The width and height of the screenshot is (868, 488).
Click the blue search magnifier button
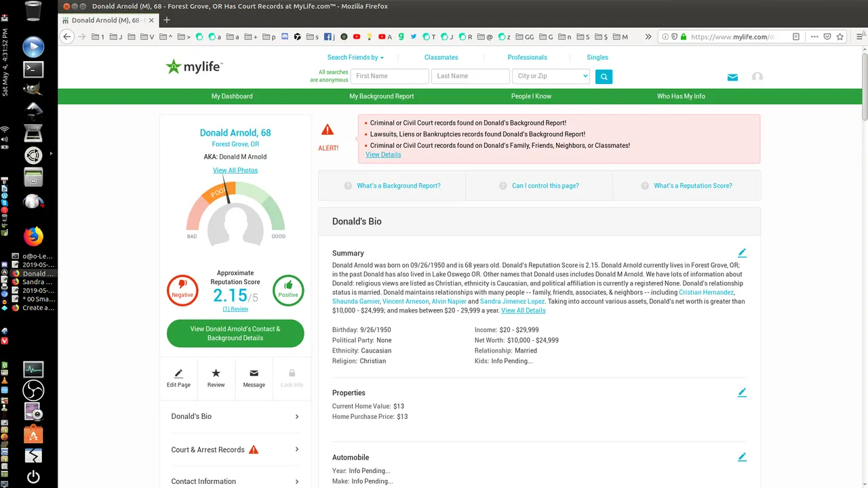click(604, 77)
